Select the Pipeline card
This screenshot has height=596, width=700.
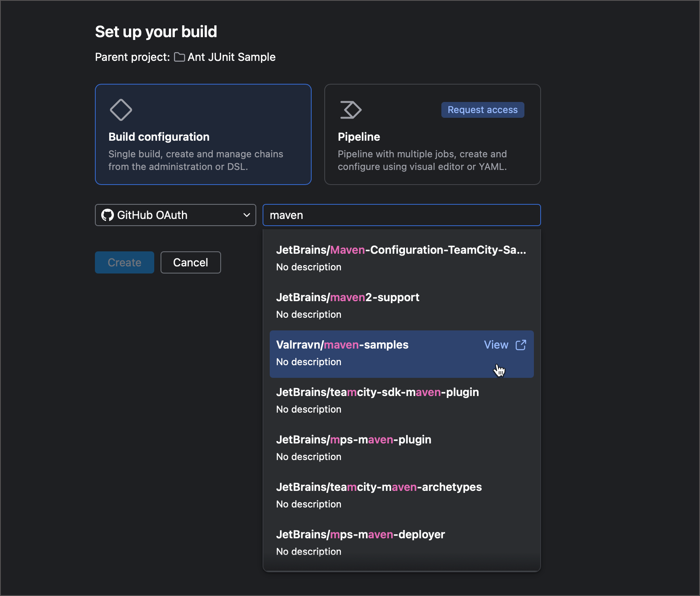tap(433, 134)
